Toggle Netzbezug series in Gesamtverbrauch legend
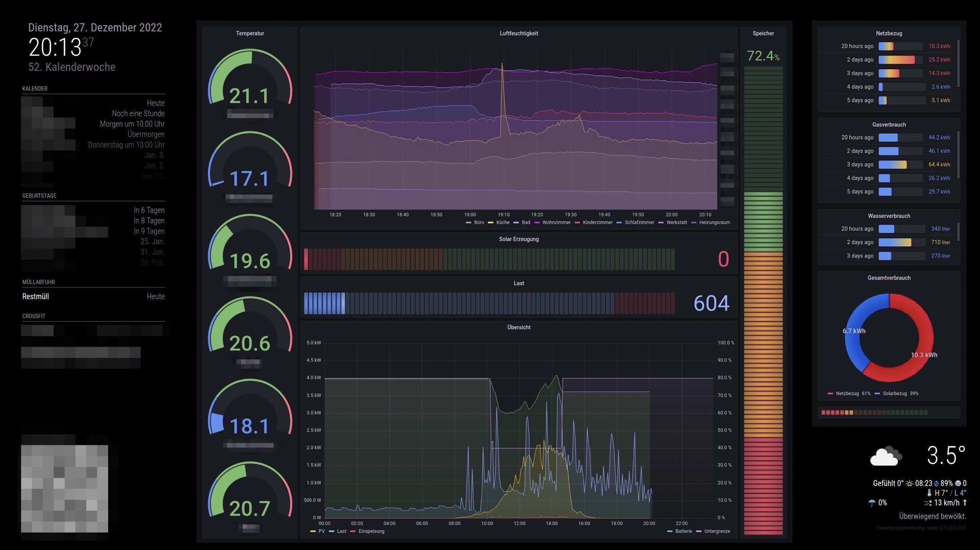The image size is (980, 550). 847,393
